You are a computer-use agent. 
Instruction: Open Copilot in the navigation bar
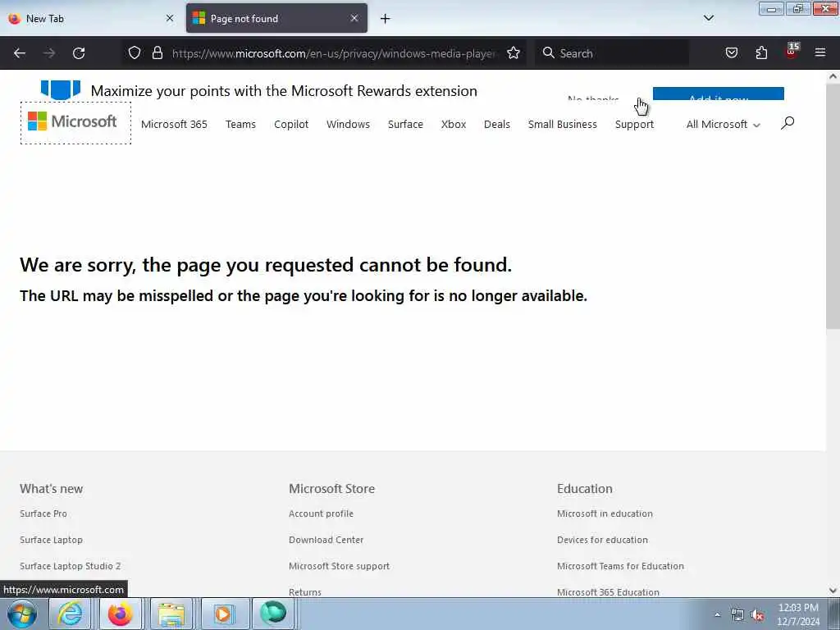(x=291, y=125)
